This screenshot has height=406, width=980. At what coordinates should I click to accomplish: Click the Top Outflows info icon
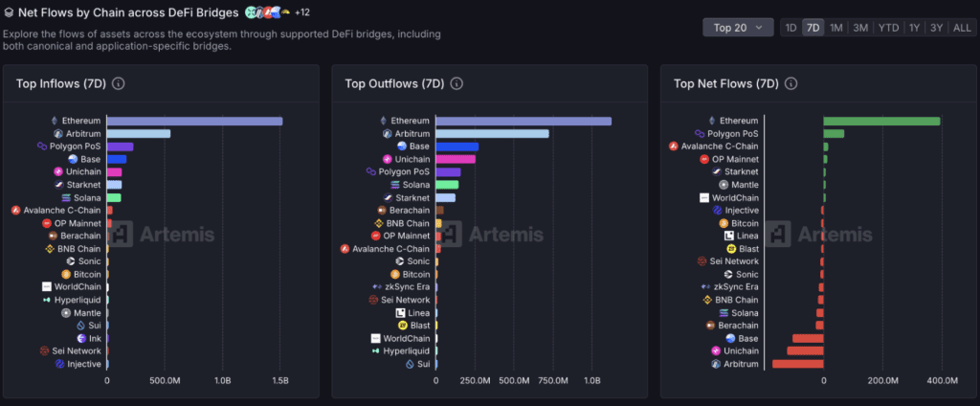[x=457, y=84]
